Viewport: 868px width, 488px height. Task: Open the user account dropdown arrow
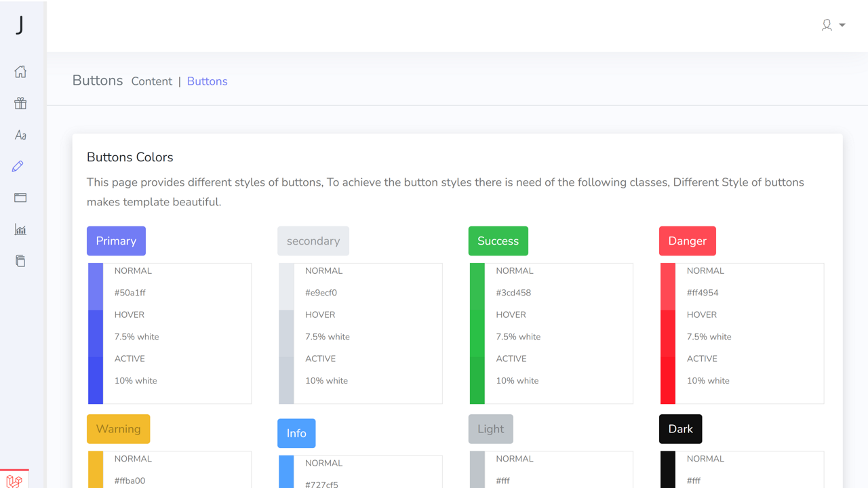click(x=841, y=25)
